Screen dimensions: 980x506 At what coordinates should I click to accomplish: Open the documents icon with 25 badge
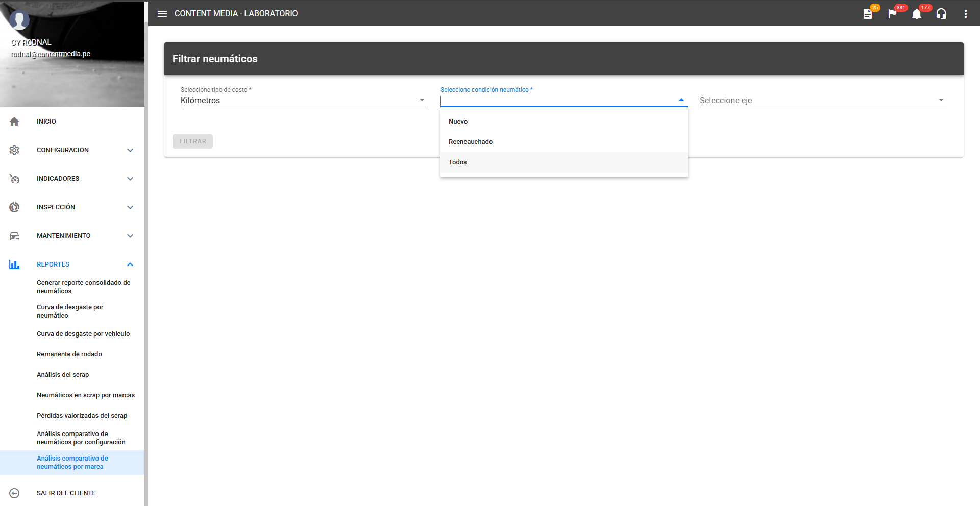tap(868, 14)
